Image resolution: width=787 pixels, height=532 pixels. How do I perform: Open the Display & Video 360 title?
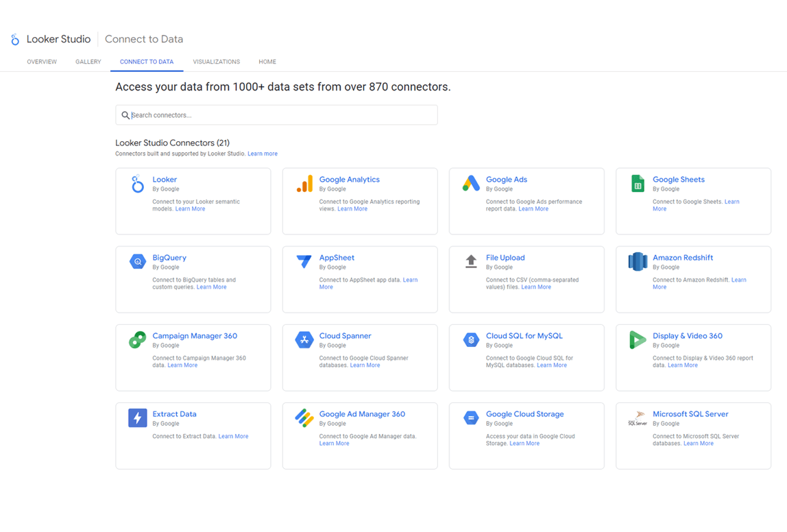(x=688, y=336)
